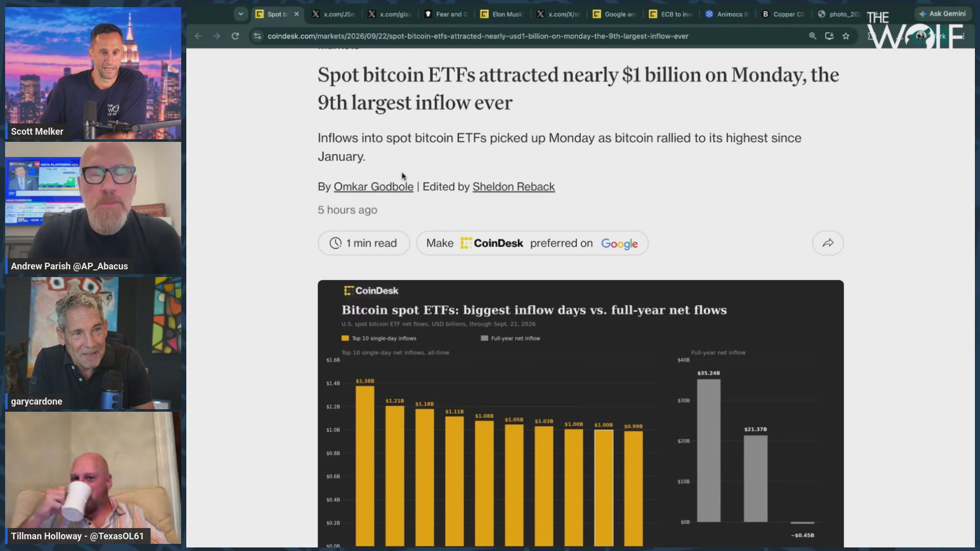
Task: Select Scott Melker's video feed
Action: 93,73
